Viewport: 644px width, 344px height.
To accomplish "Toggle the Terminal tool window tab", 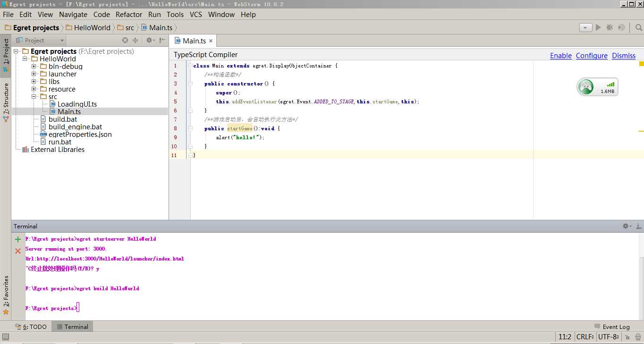I will pos(72,327).
